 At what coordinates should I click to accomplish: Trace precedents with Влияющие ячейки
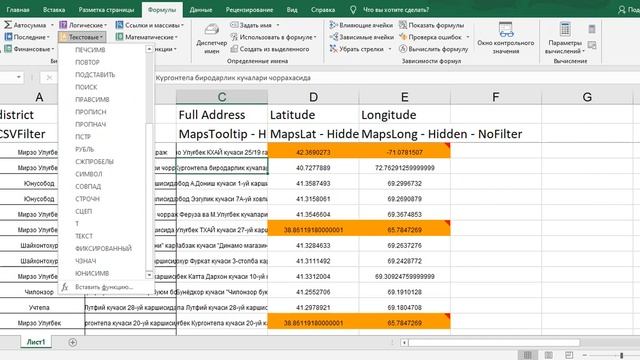click(x=361, y=25)
